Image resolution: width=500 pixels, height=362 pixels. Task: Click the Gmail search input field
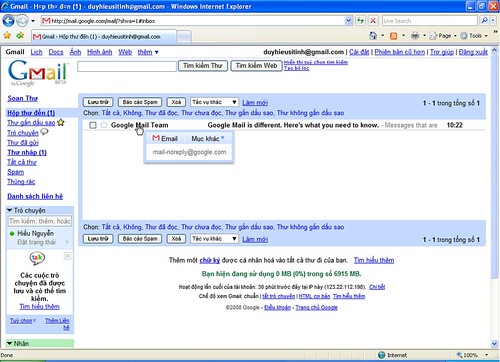coord(127,66)
